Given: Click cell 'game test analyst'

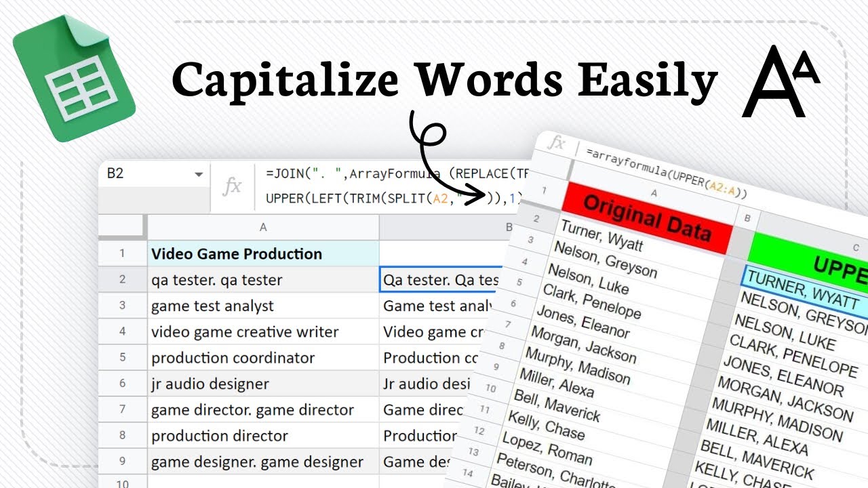Looking at the screenshot, I should 263,306.
